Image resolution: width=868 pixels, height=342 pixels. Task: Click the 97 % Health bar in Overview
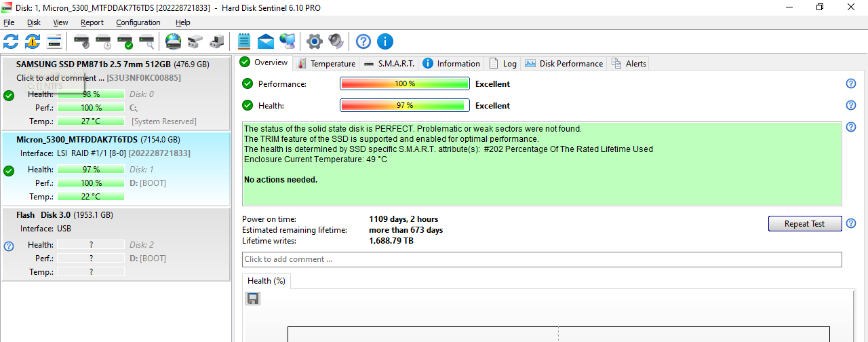pyautogui.click(x=404, y=105)
